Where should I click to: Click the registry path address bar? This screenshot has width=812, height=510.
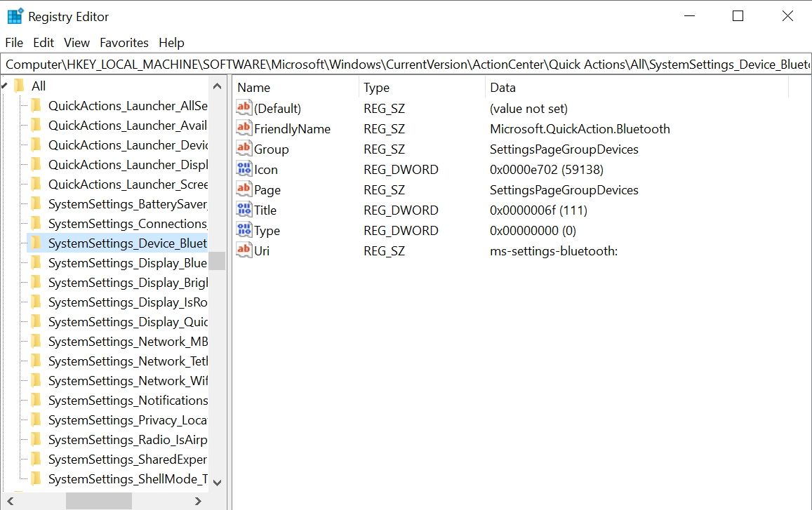coord(406,65)
